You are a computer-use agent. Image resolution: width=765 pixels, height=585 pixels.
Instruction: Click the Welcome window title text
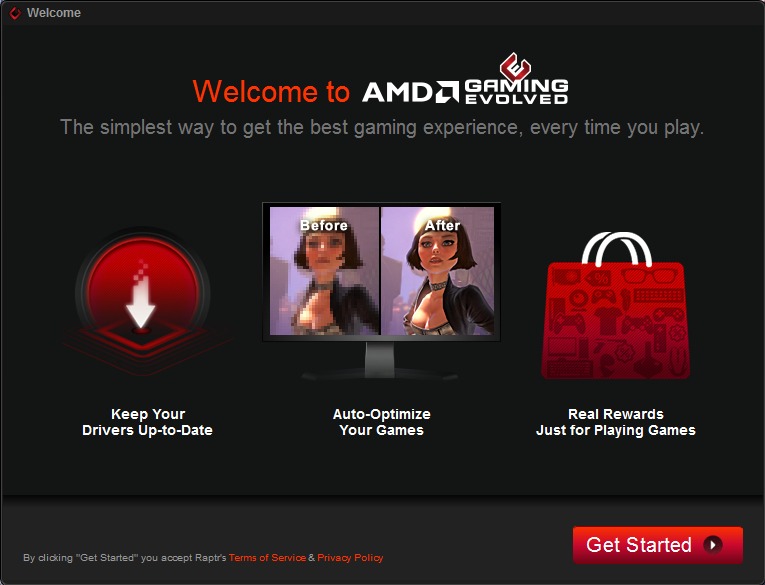[x=54, y=13]
